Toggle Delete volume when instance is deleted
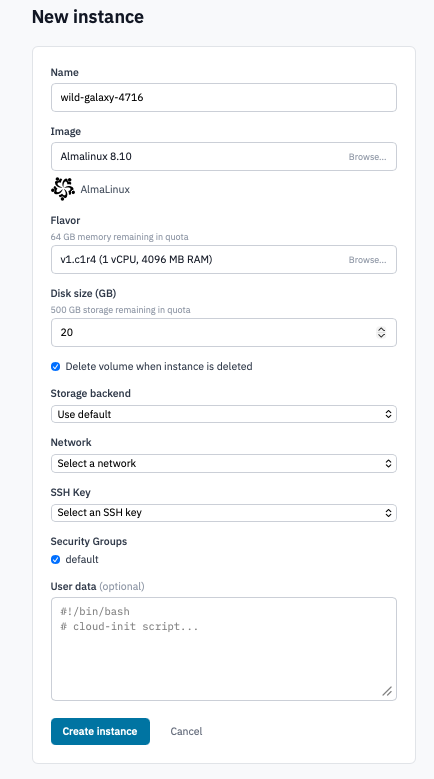 point(56,367)
